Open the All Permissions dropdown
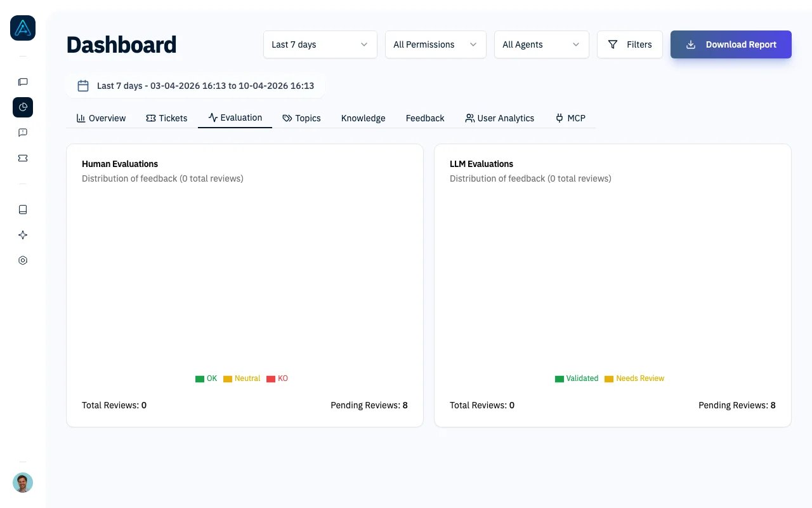Image resolution: width=812 pixels, height=508 pixels. click(x=436, y=44)
